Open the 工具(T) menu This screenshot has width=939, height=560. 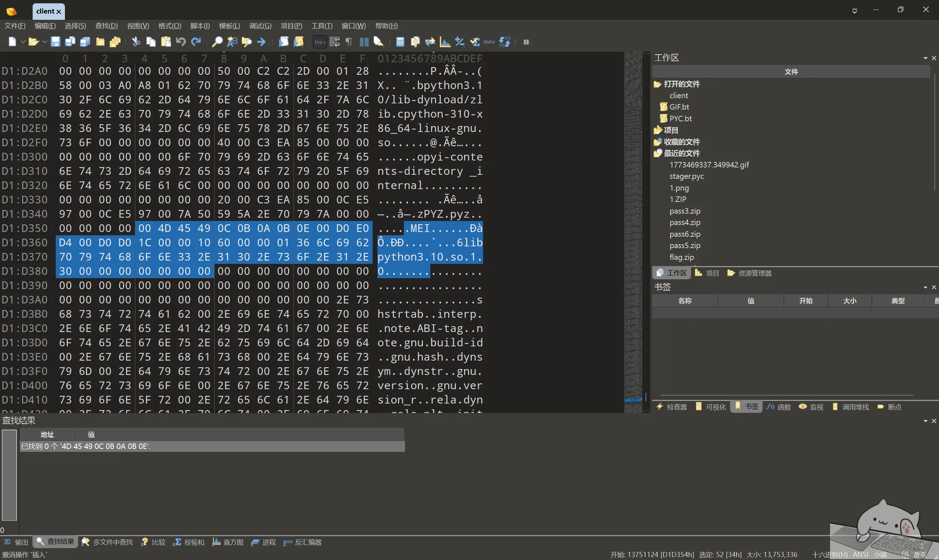pos(322,26)
